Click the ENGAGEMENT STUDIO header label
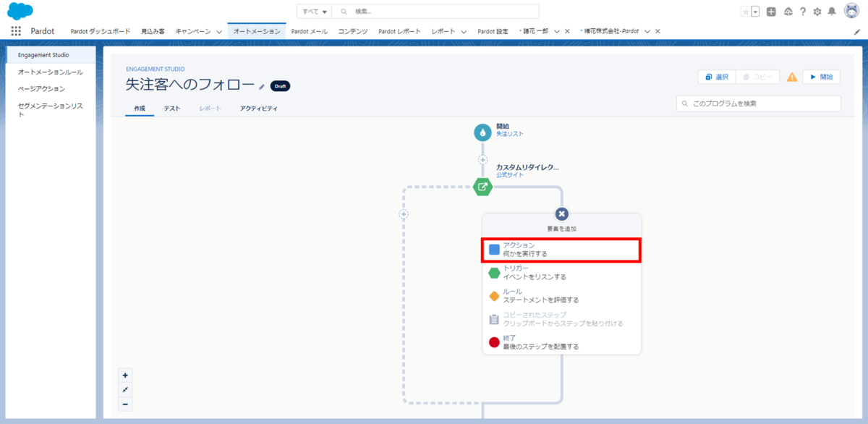Viewport: 868px width, 424px height. (155, 69)
